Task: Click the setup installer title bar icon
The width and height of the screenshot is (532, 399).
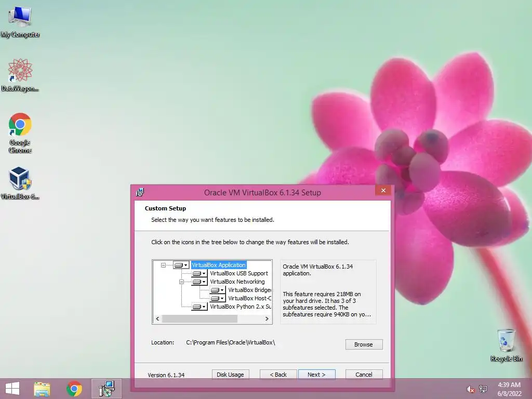Action: coord(140,192)
